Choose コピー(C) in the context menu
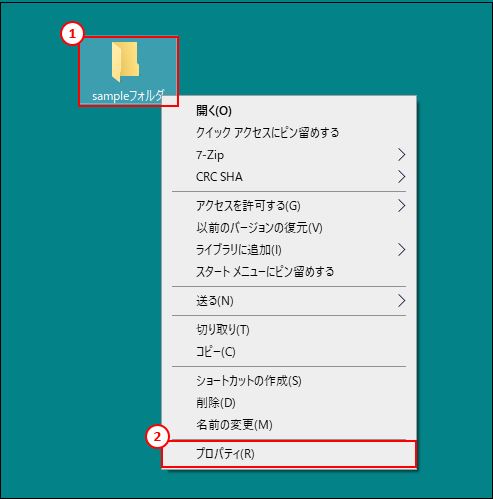Viewport: 493px width, 499px height. point(289,352)
